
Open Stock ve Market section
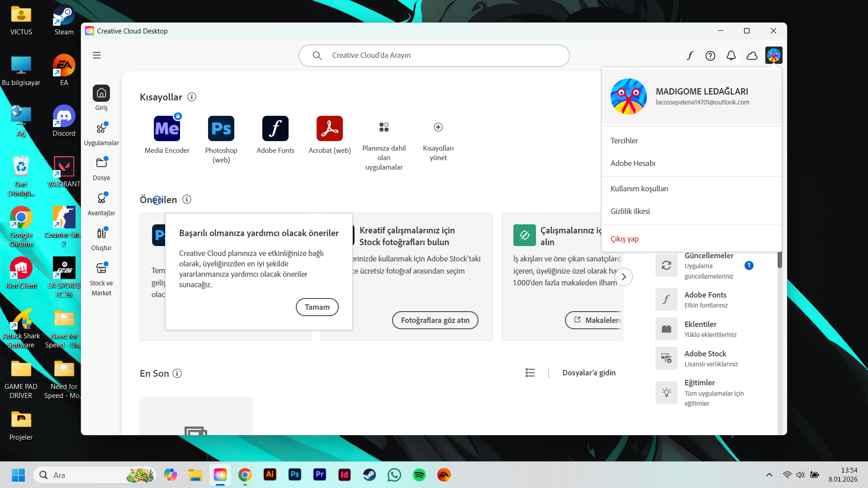pyautogui.click(x=101, y=279)
